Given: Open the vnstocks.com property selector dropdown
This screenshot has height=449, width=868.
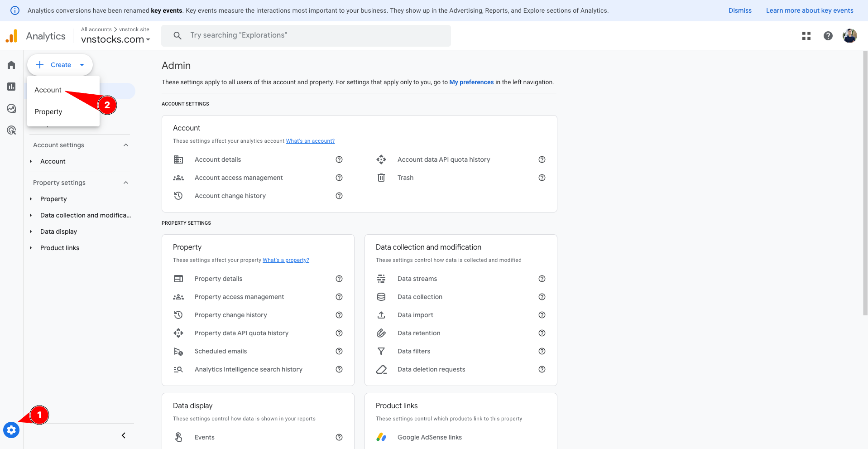Looking at the screenshot, I should tap(115, 39).
